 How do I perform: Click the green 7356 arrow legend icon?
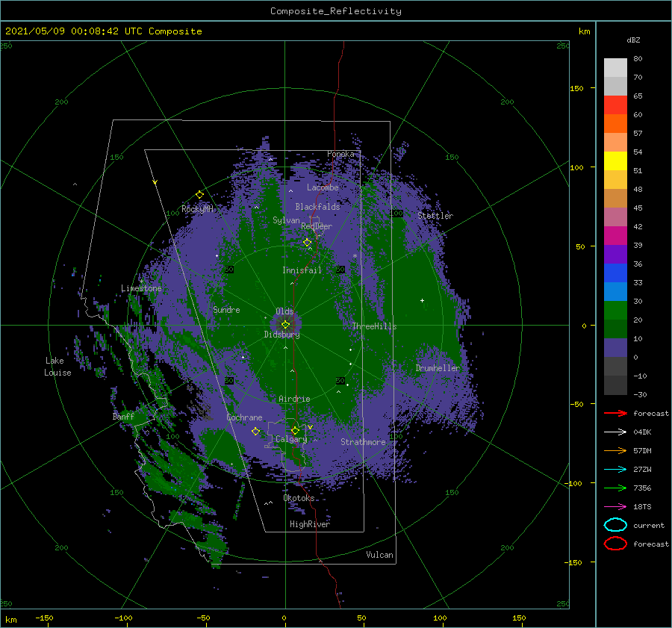pyautogui.click(x=615, y=488)
